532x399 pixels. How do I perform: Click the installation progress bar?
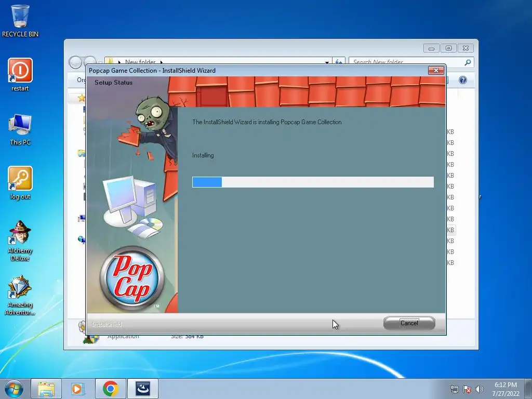(313, 182)
